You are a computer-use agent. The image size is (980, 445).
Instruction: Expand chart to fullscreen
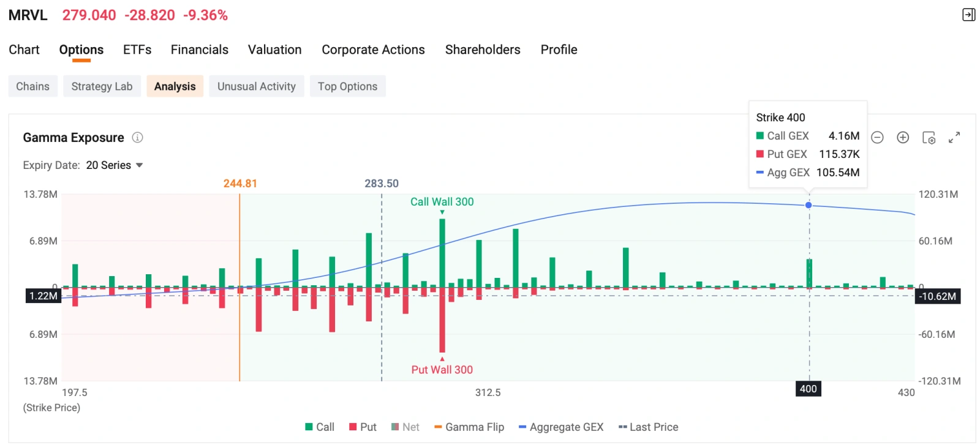pos(954,138)
